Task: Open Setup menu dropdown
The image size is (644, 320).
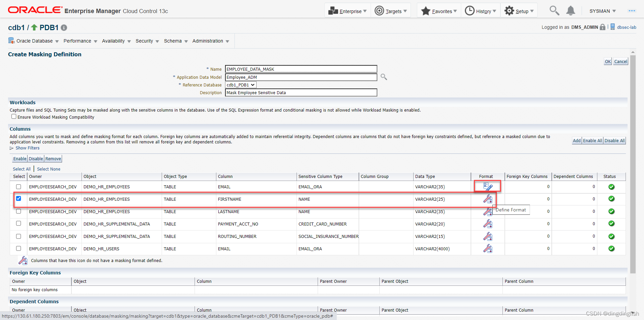Action: tap(519, 11)
